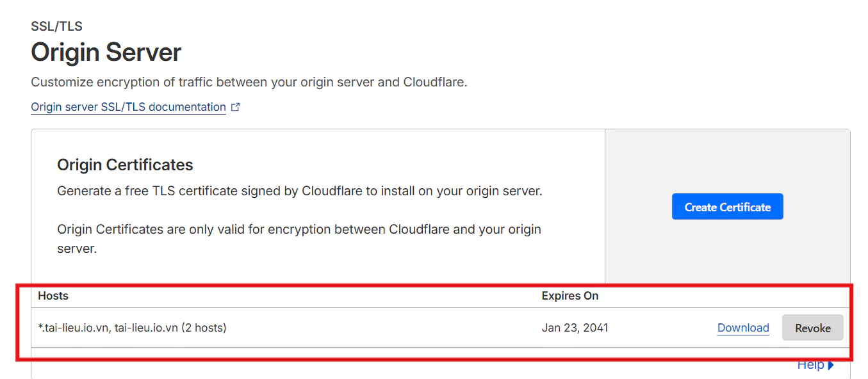Click the "(2 hosts)" count label

pos(204,328)
